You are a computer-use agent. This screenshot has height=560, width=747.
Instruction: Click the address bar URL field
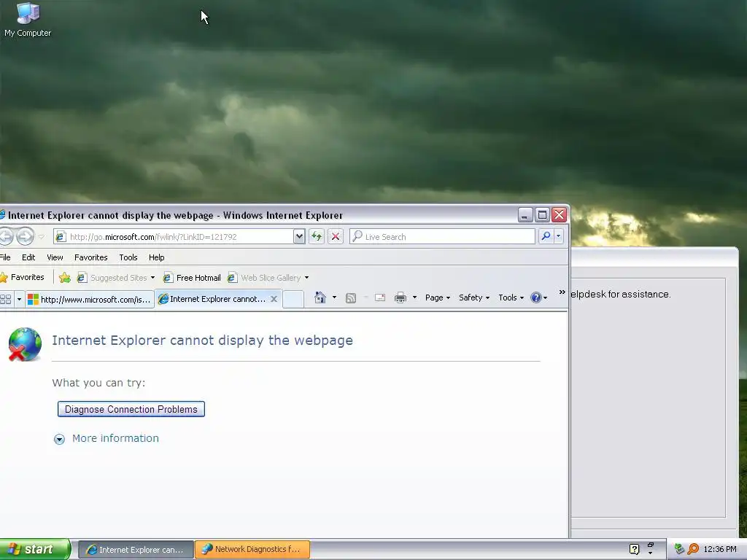174,237
